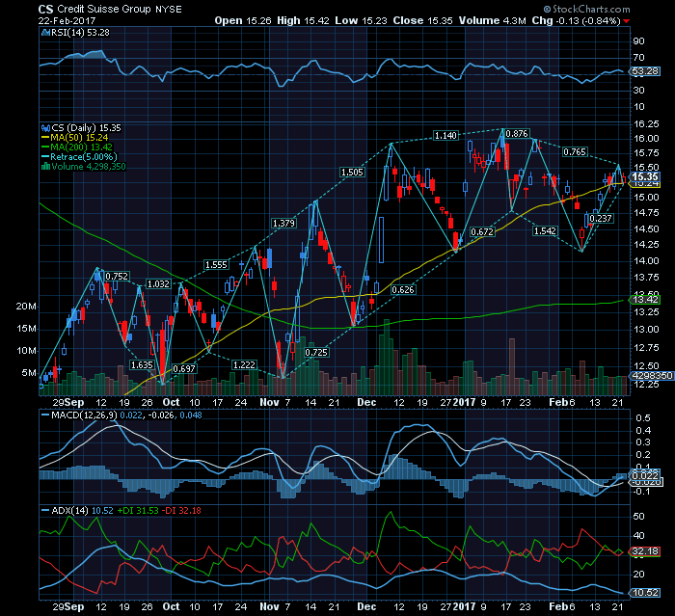Screen dimensions: 675x616
Task: Click the 0.5 level on MACD axis
Action: point(643,418)
